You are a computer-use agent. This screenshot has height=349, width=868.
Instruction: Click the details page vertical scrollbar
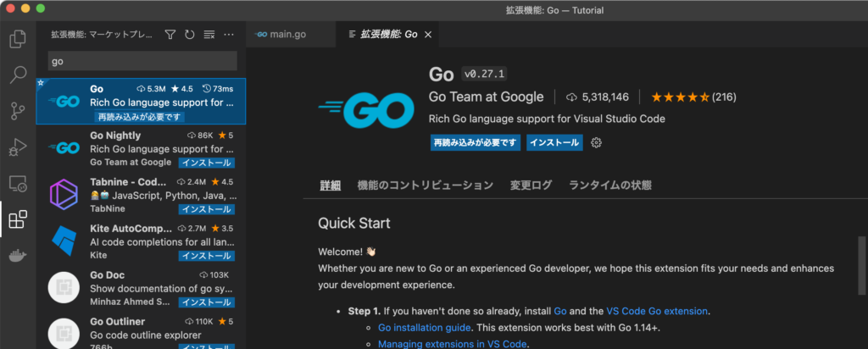tap(861, 266)
